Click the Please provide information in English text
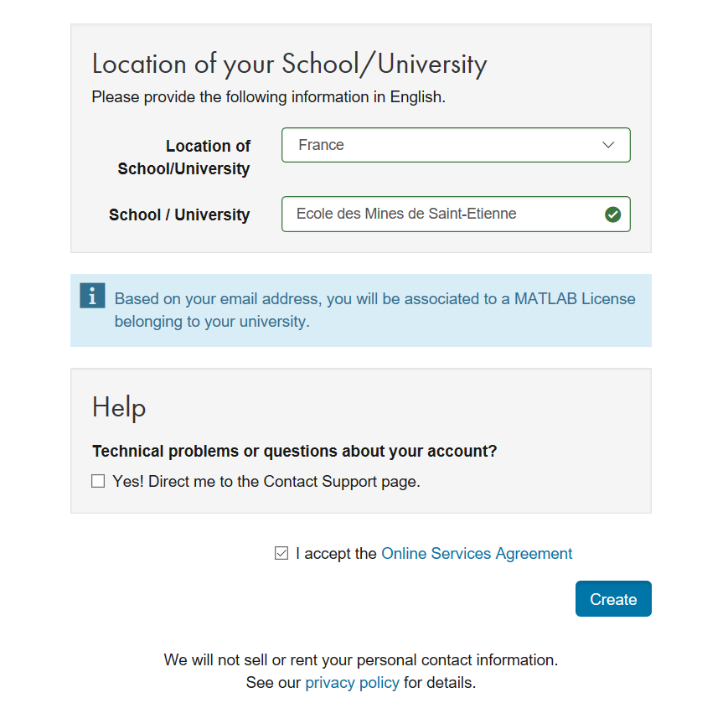Screen dimensions: 728x703 pos(268,97)
